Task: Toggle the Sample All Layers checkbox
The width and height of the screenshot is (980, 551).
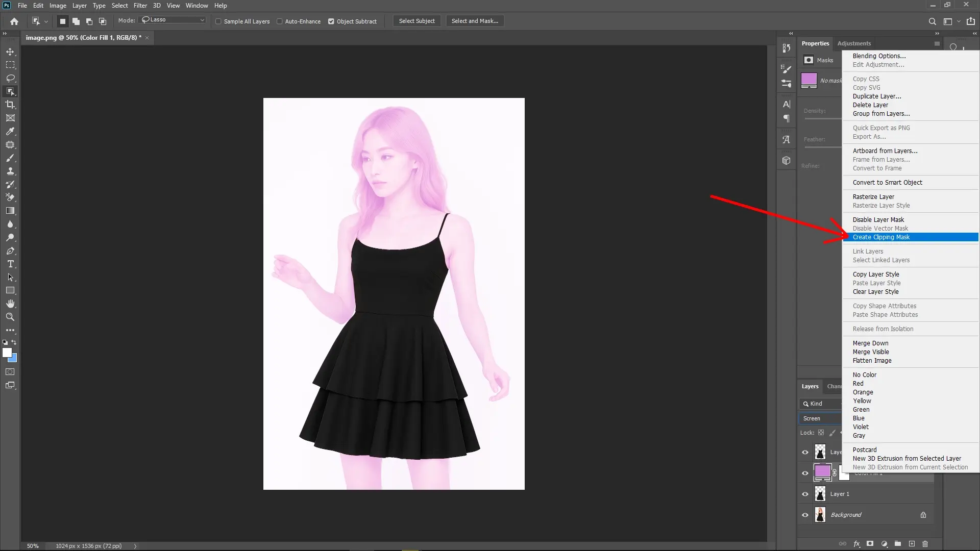Action: pos(218,21)
